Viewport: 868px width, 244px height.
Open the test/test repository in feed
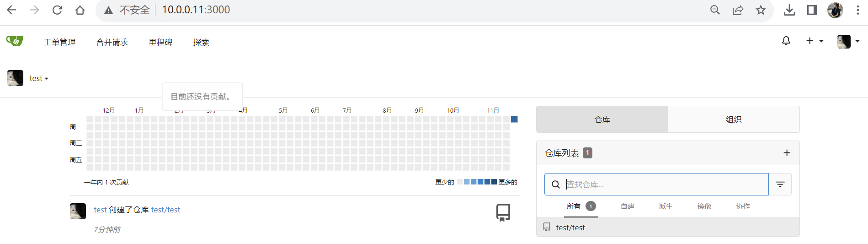(165, 210)
